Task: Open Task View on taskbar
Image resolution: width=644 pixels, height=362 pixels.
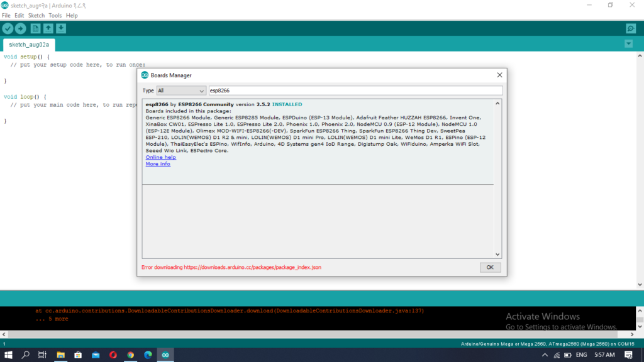Action: 42,355
